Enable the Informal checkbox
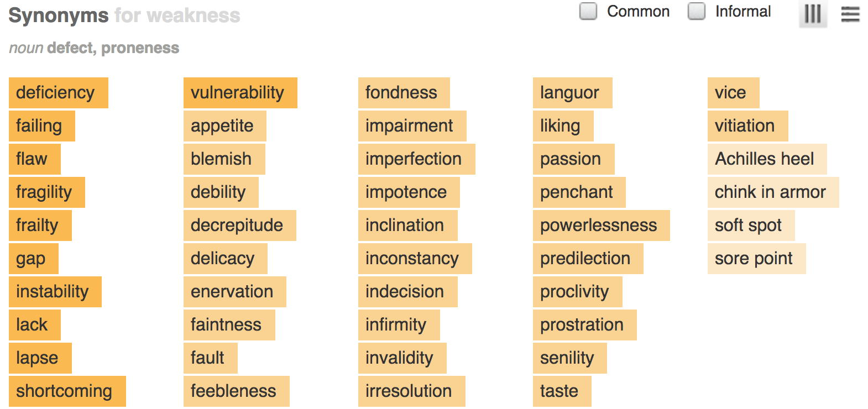This screenshot has width=868, height=409. tap(697, 12)
